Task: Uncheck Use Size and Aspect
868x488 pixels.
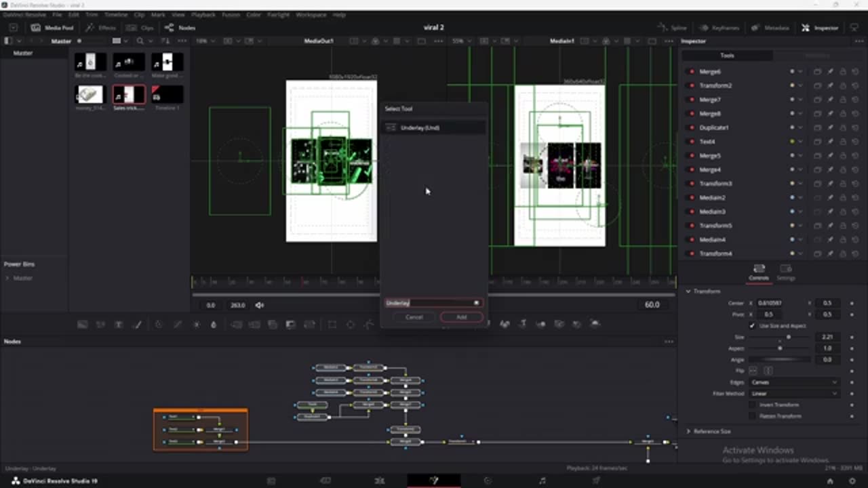Action: (752, 326)
